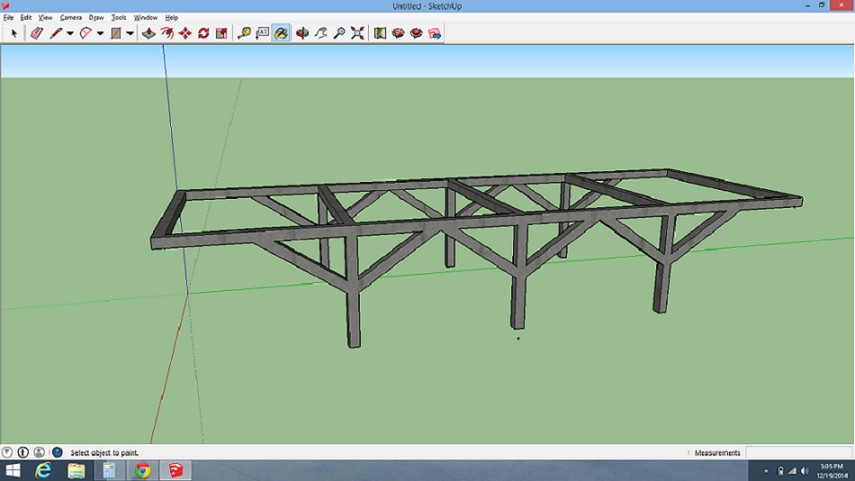Pick the Eraser tool
The height and width of the screenshot is (481, 855).
(37, 33)
